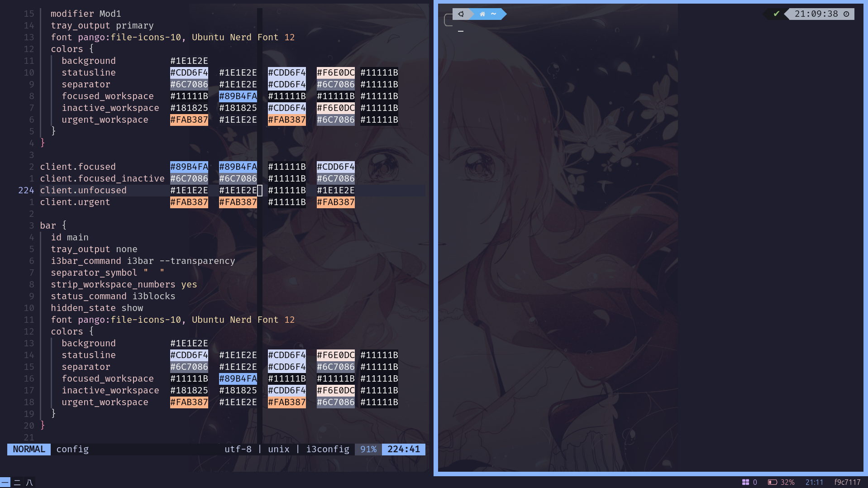Click the clock icon beside 21:09:38
Viewport: 868px width, 488px height.
[x=846, y=14]
